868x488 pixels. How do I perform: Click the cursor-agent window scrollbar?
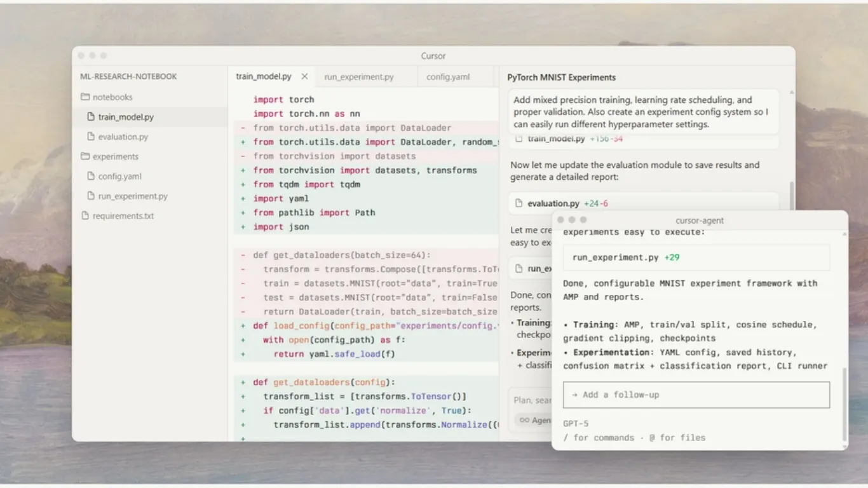click(x=844, y=403)
